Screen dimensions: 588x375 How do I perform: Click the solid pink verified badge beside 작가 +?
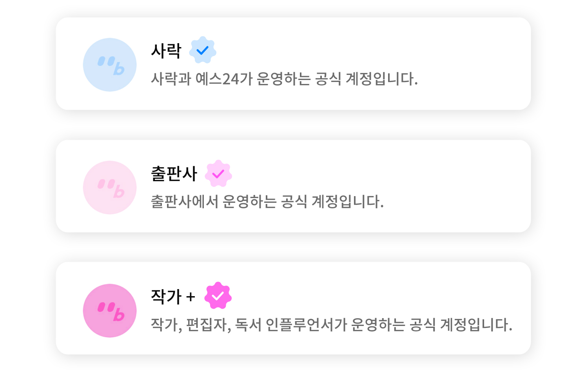coord(218,296)
